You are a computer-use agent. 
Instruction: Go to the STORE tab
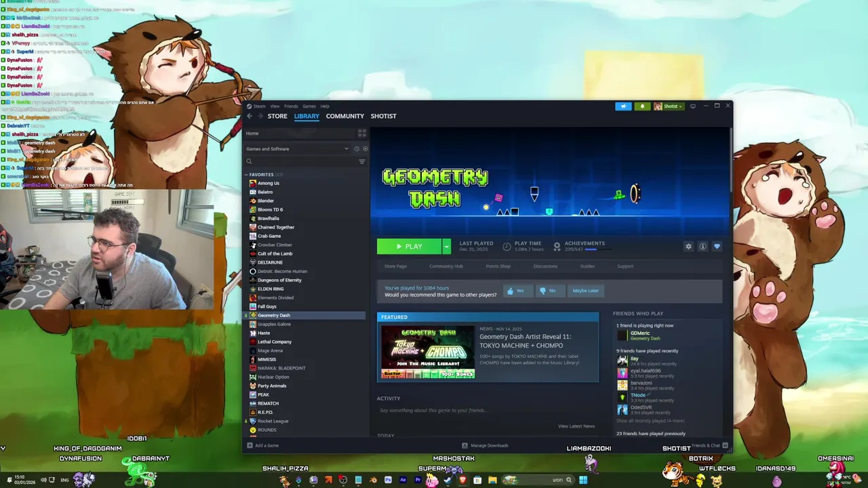tap(277, 116)
